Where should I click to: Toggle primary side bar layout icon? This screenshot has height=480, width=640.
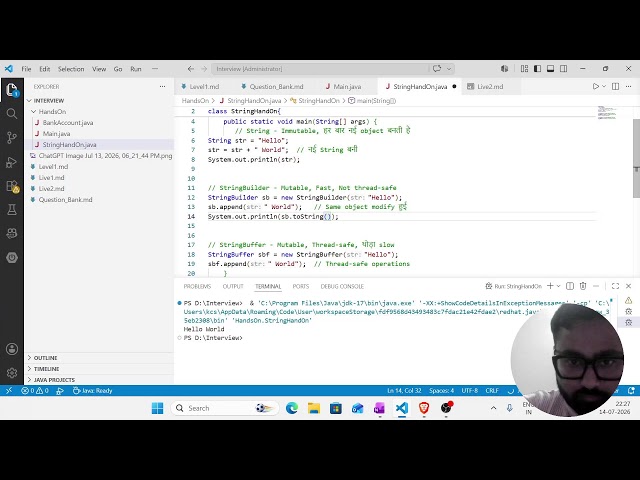pyautogui.click(x=538, y=69)
